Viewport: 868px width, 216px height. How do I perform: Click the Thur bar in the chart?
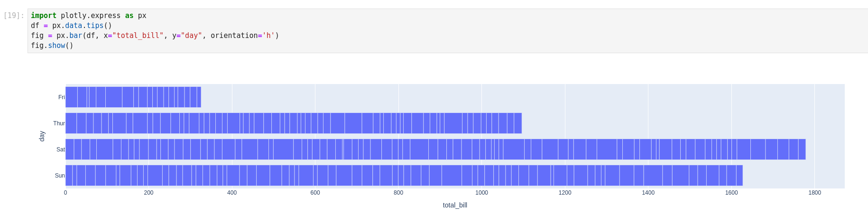click(x=293, y=123)
